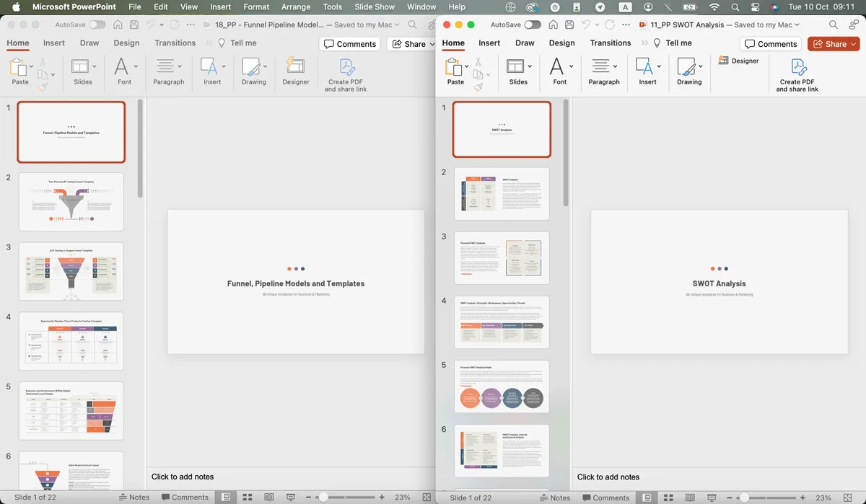Click co-authoring people icon in SWOT title bar

pos(852,25)
